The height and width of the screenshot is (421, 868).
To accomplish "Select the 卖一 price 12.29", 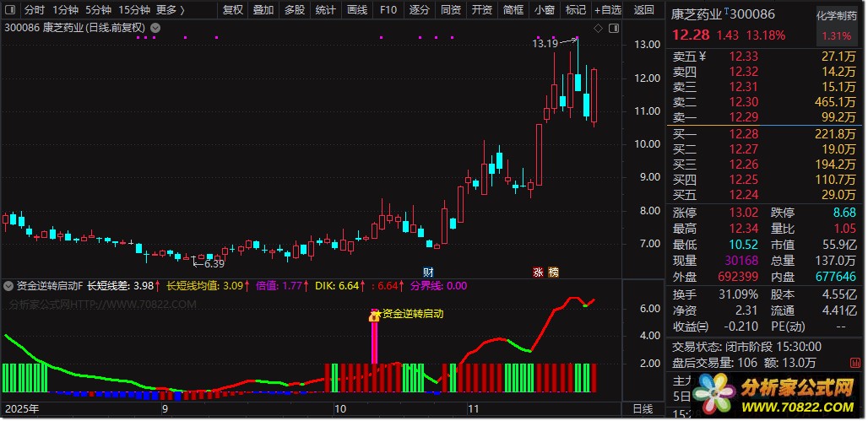I will click(743, 117).
